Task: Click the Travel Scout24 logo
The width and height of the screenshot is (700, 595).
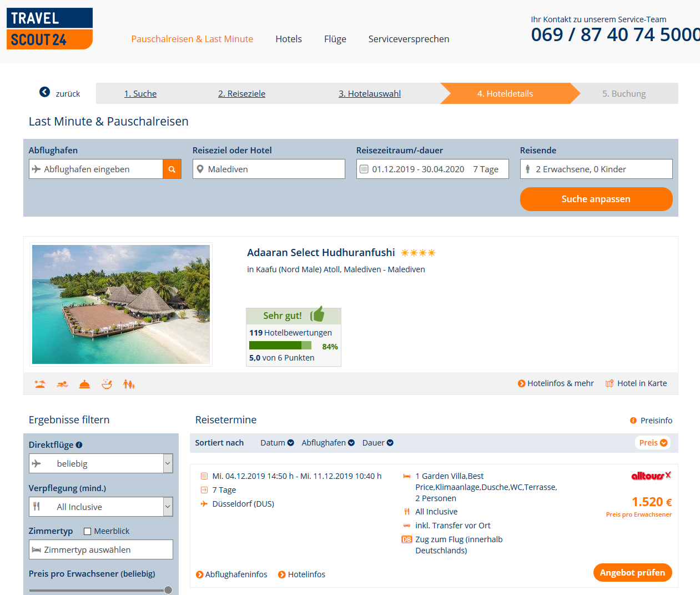Action: tap(49, 28)
